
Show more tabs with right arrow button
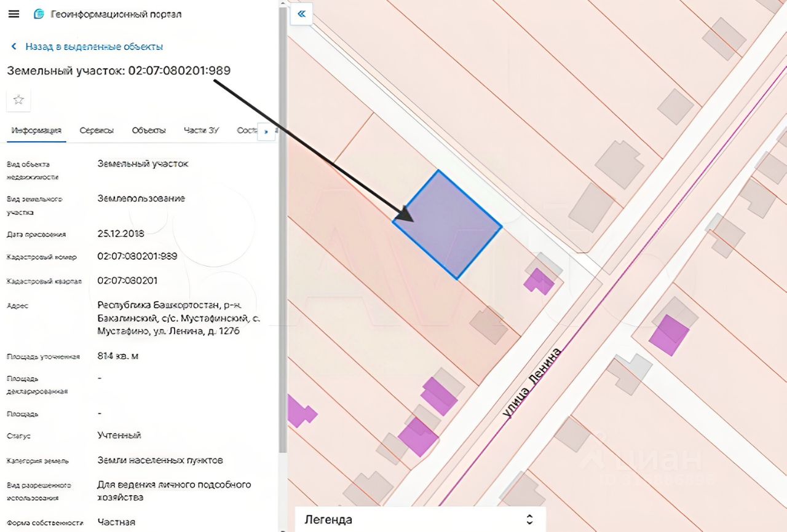[266, 131]
